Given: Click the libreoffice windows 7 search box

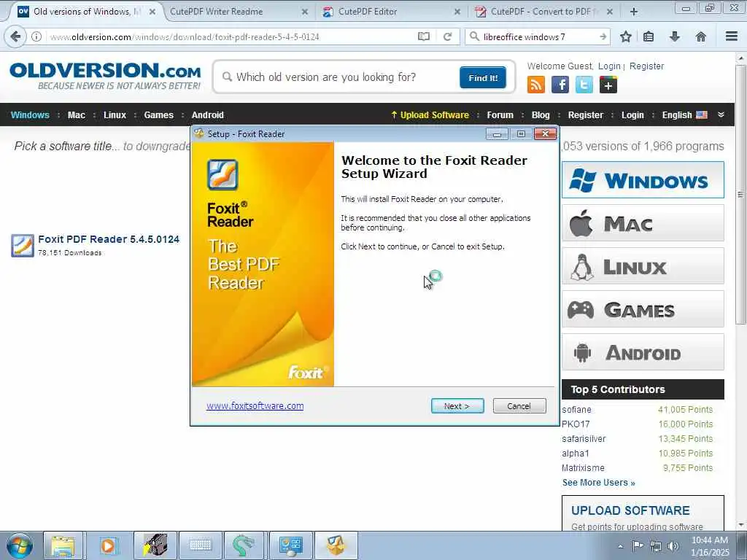Looking at the screenshot, I should (x=538, y=36).
